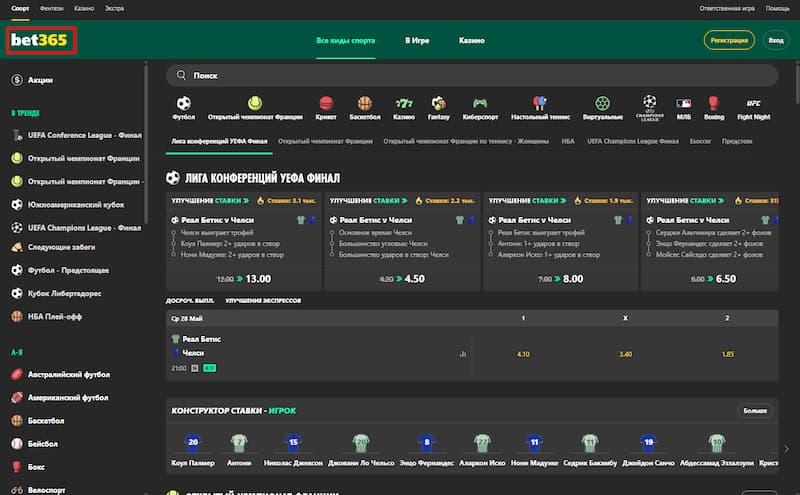
Task: Select Бейсбол in the sidebar list
Action: [35, 443]
